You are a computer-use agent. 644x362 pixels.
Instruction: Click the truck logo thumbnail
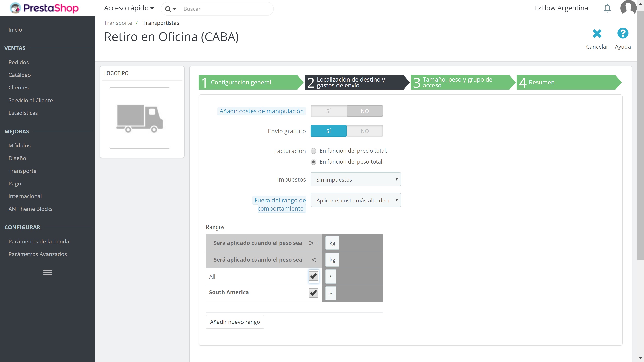pyautogui.click(x=139, y=118)
